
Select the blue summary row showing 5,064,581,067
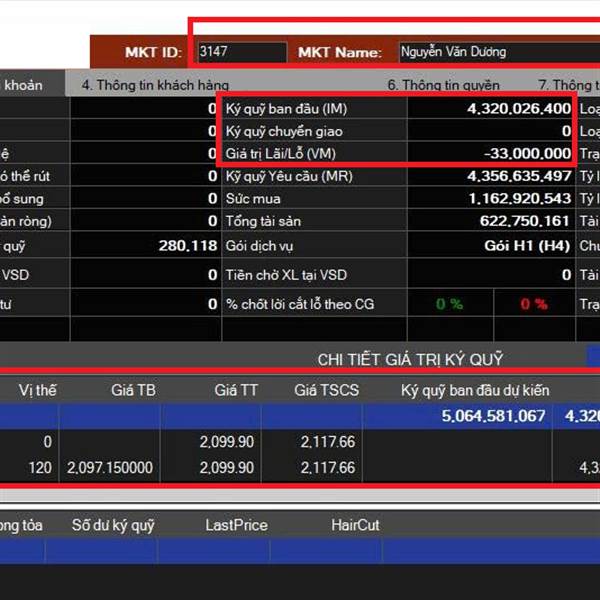click(x=300, y=416)
